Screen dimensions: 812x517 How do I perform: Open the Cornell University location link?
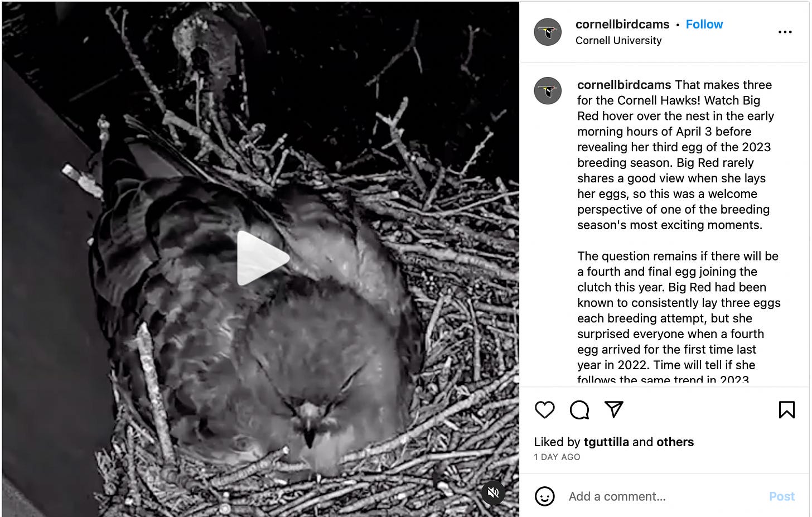618,41
